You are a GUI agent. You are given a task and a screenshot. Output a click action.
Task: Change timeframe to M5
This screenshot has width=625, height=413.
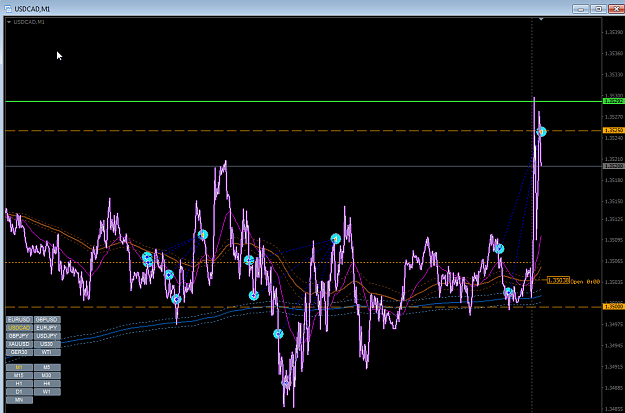47,368
